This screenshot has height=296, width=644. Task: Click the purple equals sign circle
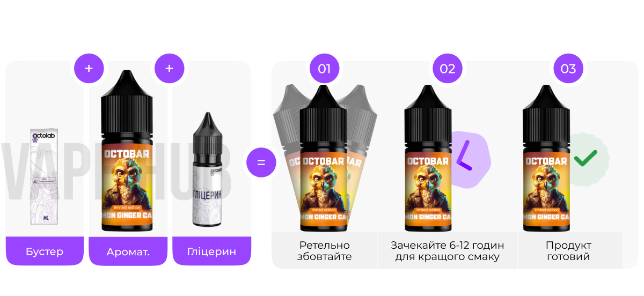[x=261, y=162]
